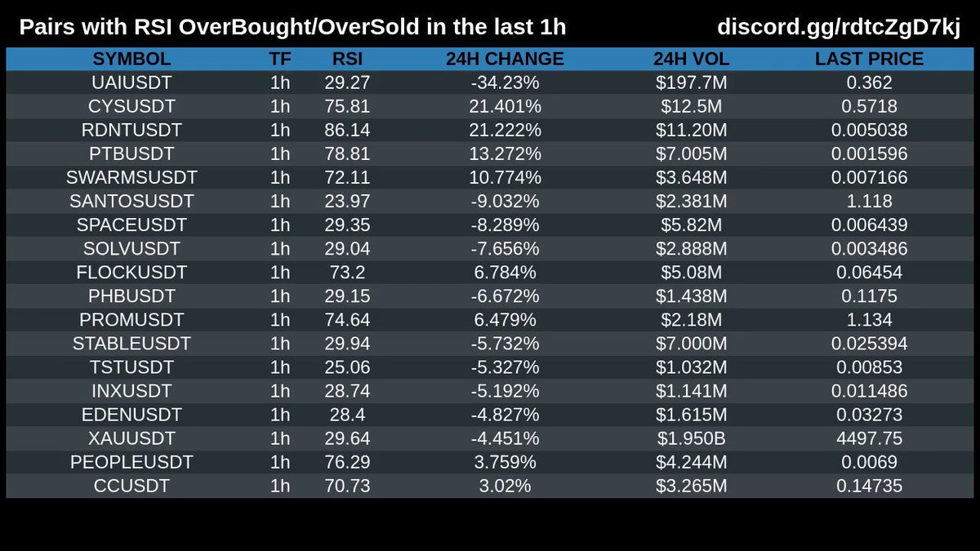The width and height of the screenshot is (980, 551).
Task: Click the LAST PRICE column header
Action: [x=870, y=59]
